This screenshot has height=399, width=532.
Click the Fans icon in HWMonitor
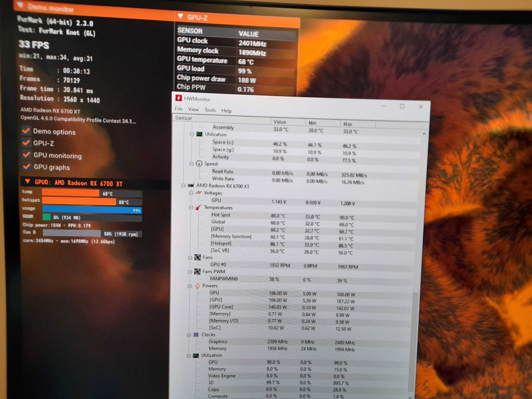(x=198, y=257)
